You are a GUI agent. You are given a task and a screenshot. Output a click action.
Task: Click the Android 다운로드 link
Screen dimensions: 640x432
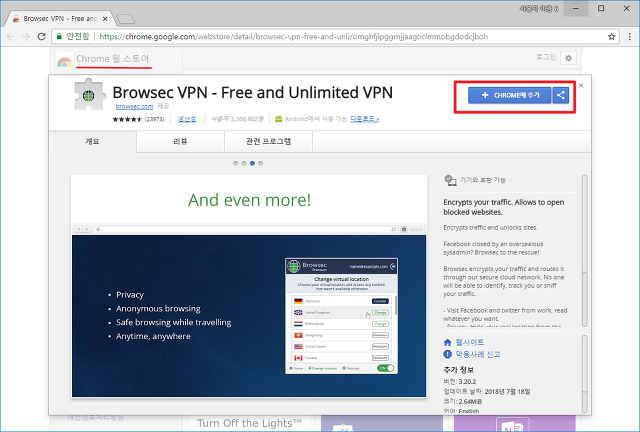click(x=364, y=119)
